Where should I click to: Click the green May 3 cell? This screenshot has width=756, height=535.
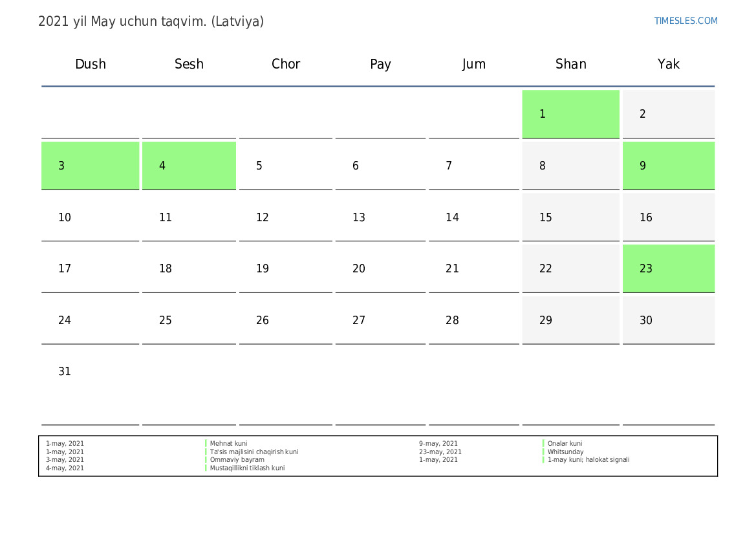[x=90, y=166]
